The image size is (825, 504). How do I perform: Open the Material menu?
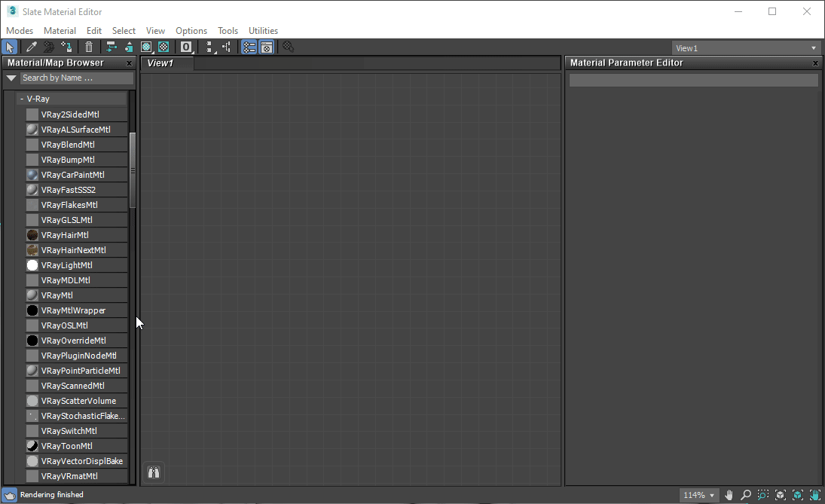[60, 31]
